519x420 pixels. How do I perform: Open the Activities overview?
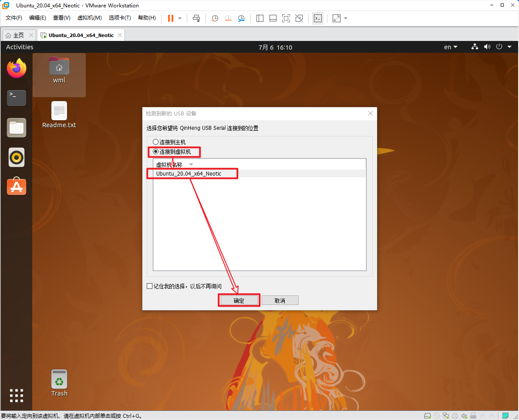click(x=20, y=47)
